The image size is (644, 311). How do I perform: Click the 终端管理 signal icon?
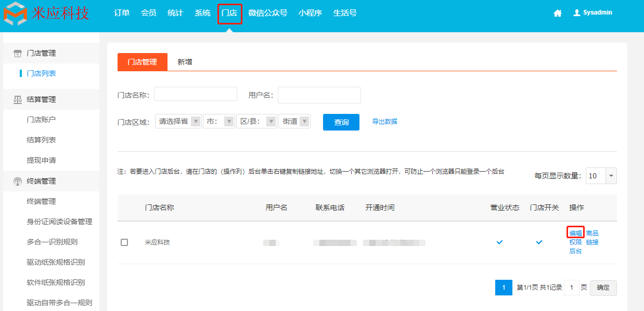point(18,182)
